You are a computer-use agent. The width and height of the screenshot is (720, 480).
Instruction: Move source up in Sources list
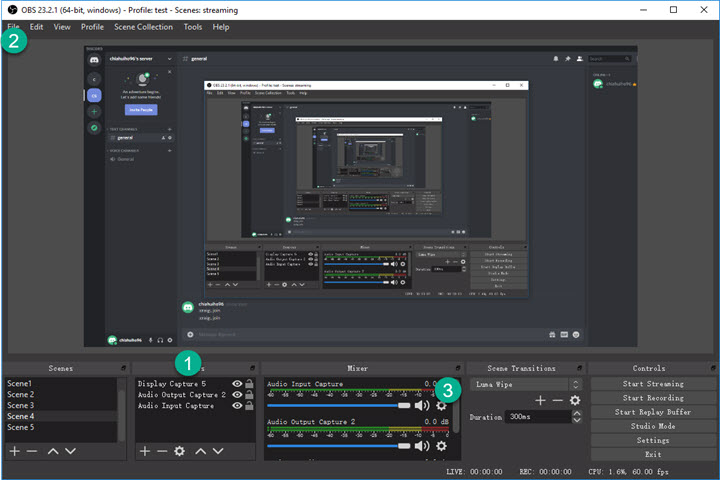(200, 452)
